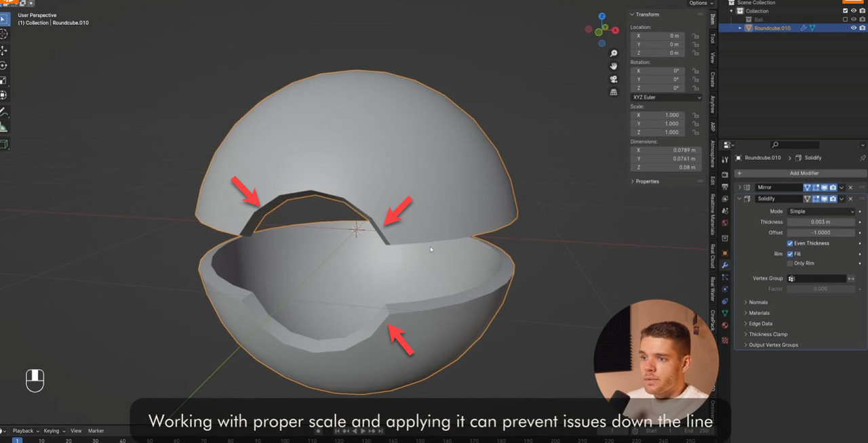
Task: Open the Options dropdown in viewport header
Action: point(701,3)
